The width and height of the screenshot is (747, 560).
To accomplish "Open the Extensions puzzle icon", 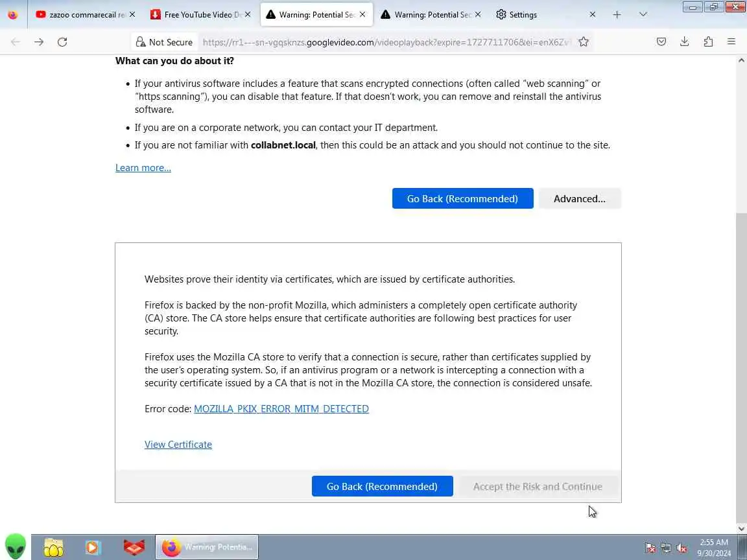I will (x=708, y=42).
